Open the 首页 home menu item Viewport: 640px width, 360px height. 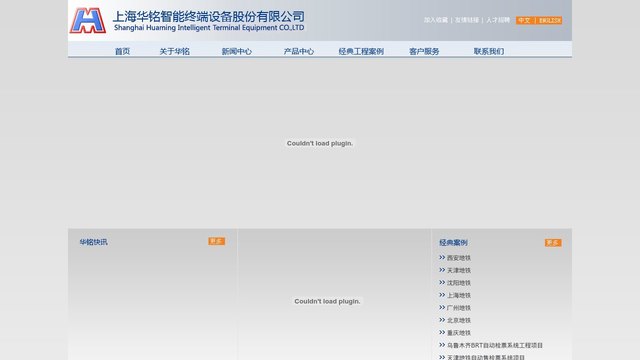pos(122,51)
